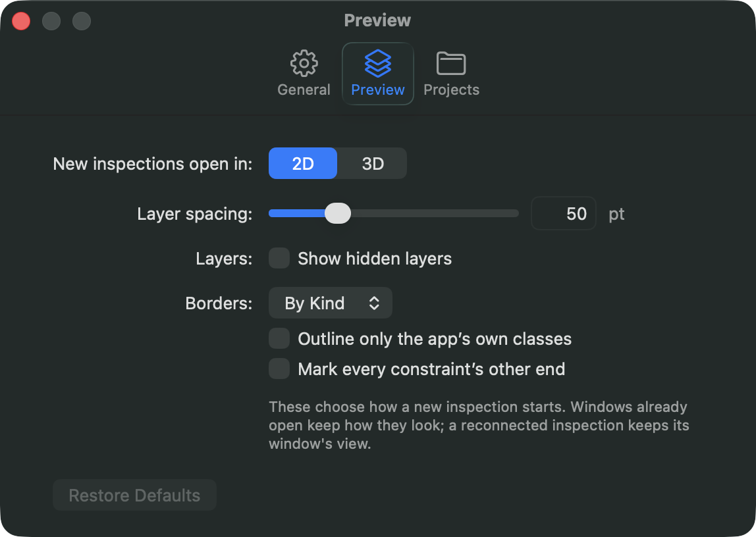Click the 'Layers:' label

224,259
